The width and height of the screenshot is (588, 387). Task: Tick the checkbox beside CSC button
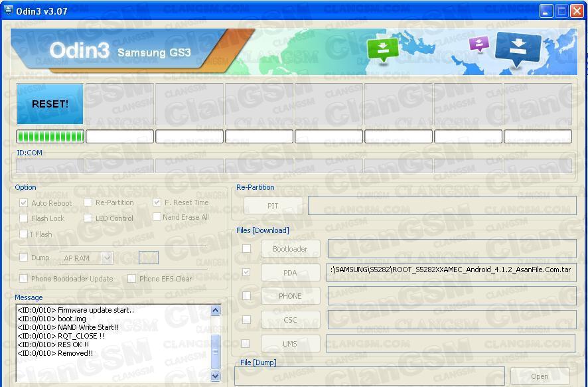click(x=246, y=319)
